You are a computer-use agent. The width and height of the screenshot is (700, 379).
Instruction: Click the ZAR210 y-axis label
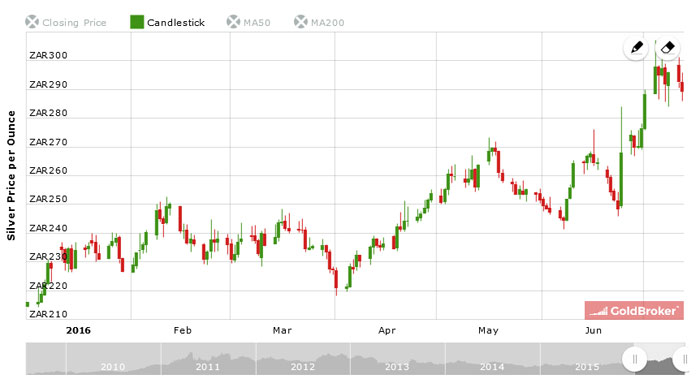pos(48,314)
